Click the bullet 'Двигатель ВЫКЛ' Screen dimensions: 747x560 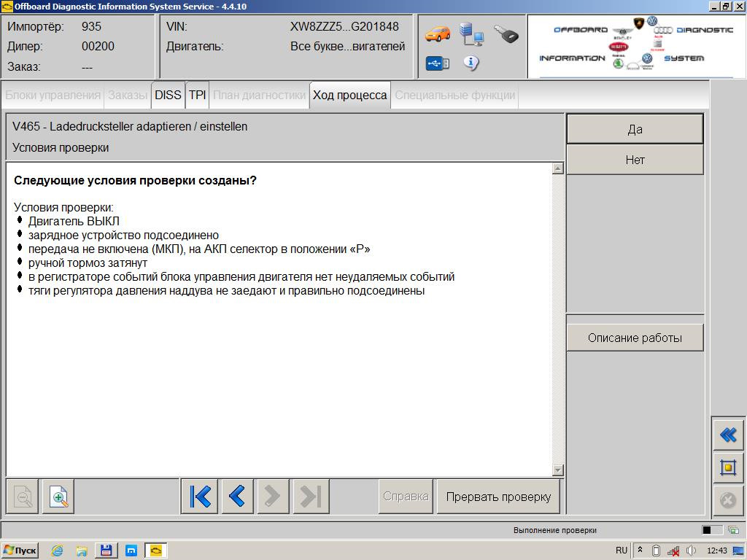74,222
